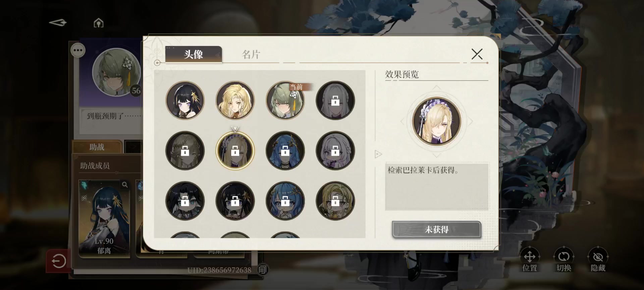This screenshot has width=644, height=290.
Task: Select the 头像 tab
Action: [x=194, y=54]
